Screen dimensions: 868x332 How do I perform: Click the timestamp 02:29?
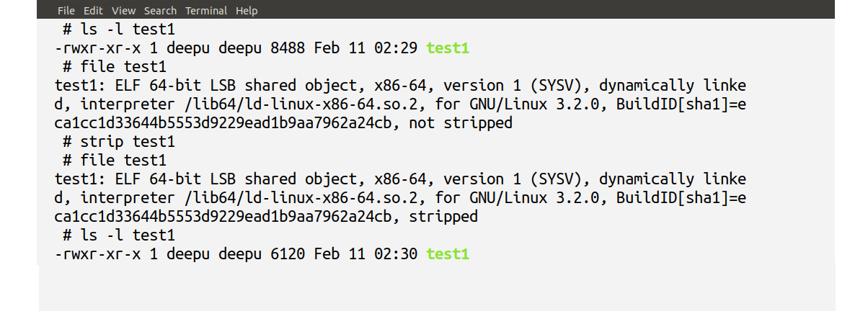(396, 48)
